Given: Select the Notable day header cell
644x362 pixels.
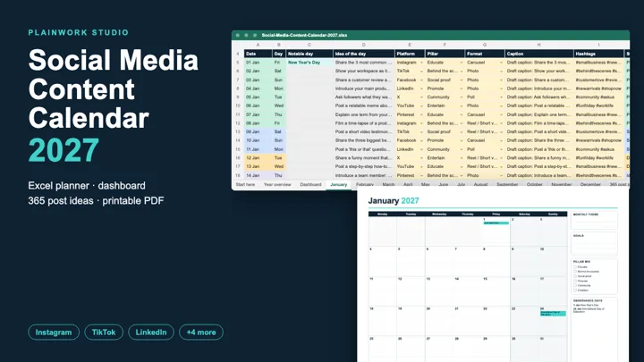Looking at the screenshot, I should point(309,54).
